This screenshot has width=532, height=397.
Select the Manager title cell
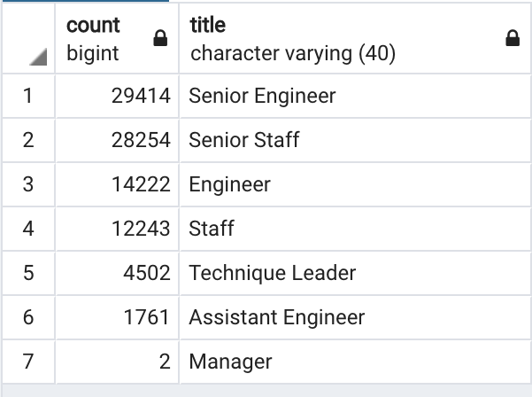coord(230,362)
